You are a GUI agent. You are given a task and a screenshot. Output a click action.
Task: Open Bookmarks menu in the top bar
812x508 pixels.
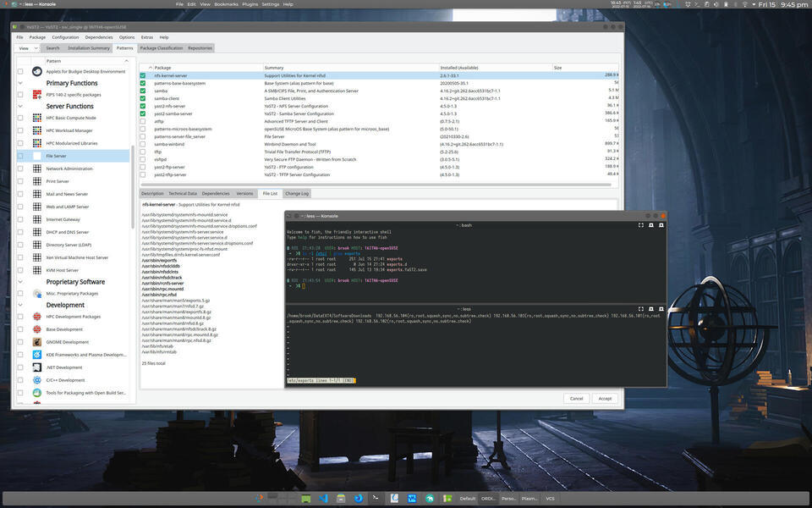click(x=227, y=4)
